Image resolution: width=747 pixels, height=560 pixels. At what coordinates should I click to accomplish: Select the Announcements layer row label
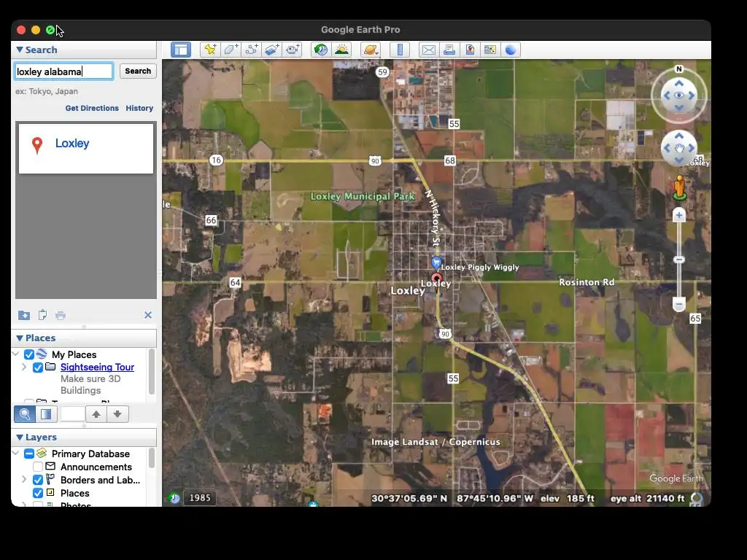(x=96, y=467)
